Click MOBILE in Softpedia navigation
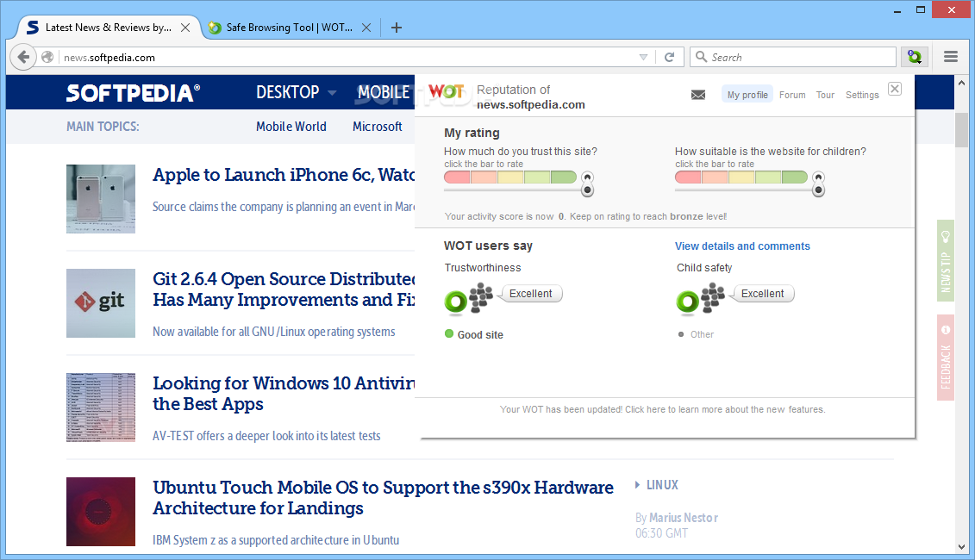The image size is (975, 560). point(383,92)
